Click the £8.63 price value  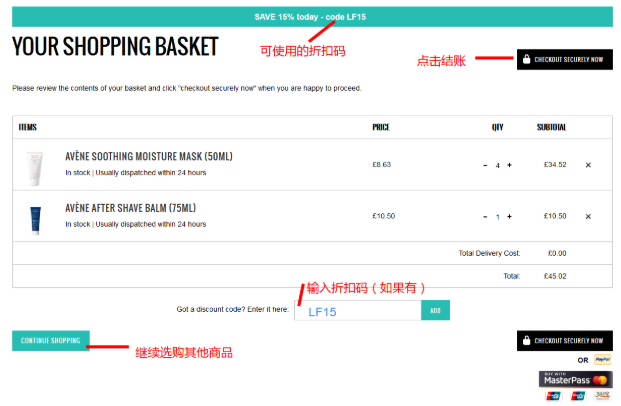(x=381, y=164)
